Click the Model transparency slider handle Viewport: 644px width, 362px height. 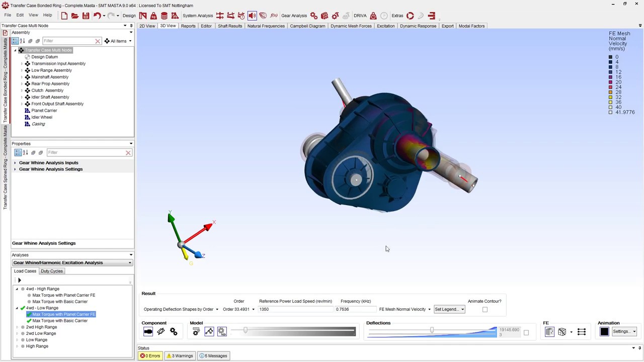(x=246, y=330)
